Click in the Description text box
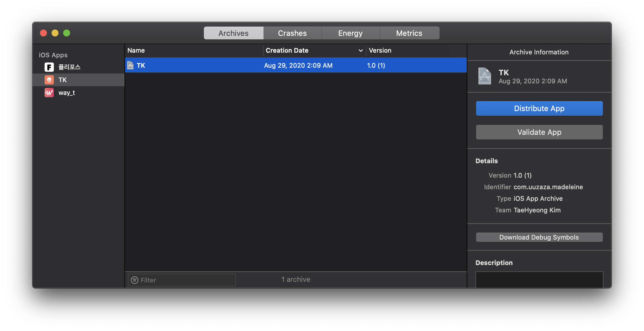Screen dimensions: 644x331 coord(539,279)
